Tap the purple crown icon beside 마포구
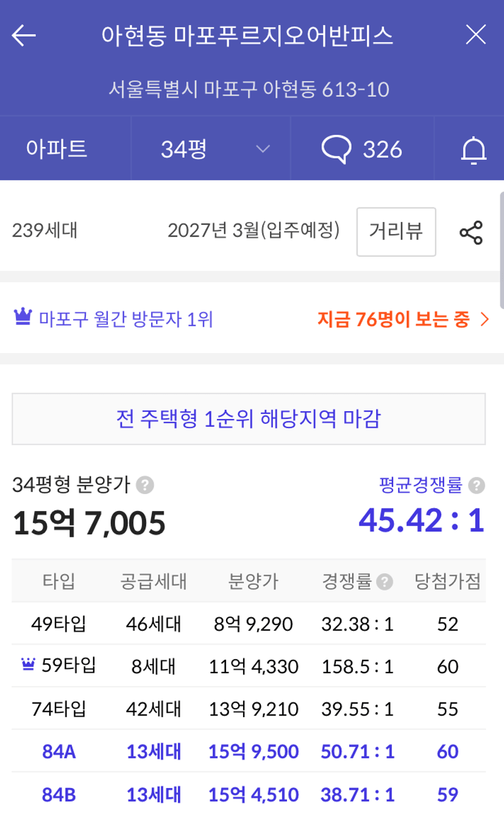 point(23,317)
